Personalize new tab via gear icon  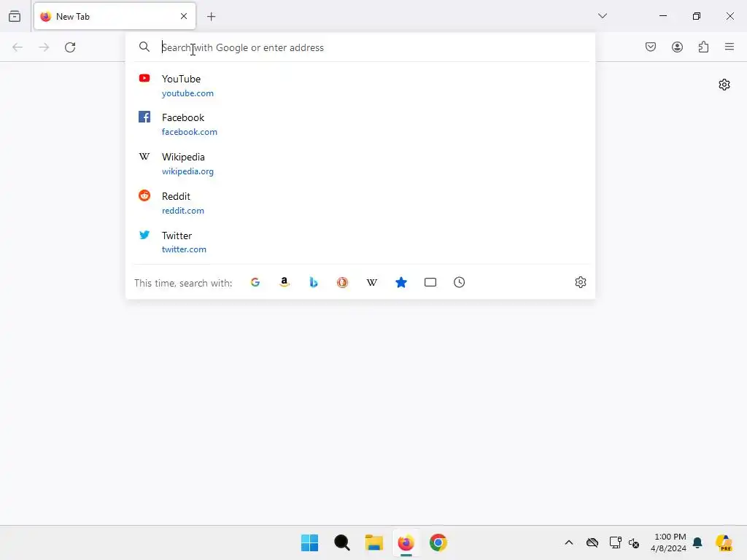(724, 85)
